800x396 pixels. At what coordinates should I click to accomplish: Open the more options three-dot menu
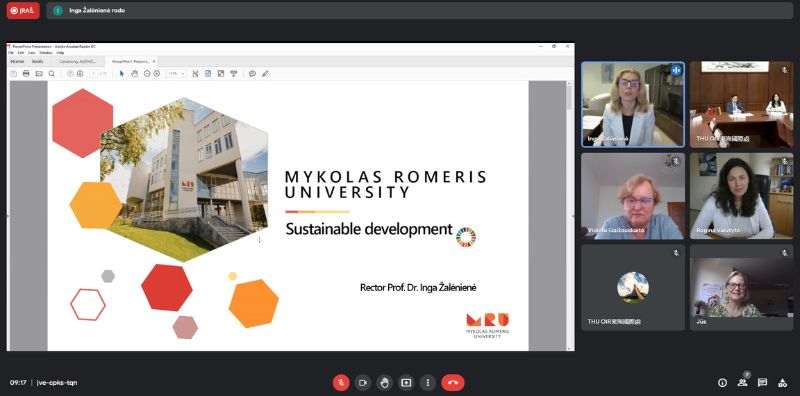(x=428, y=382)
